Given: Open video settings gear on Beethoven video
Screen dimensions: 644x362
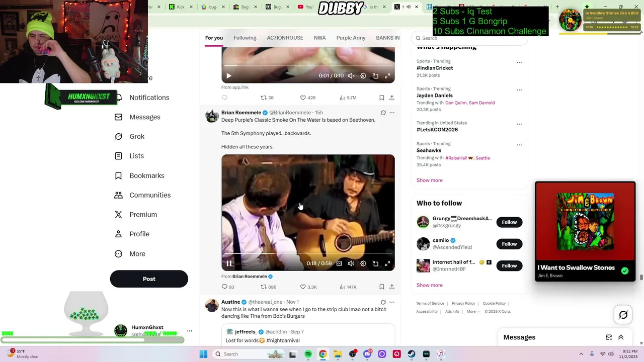Looking at the screenshot, I should pos(363,263).
